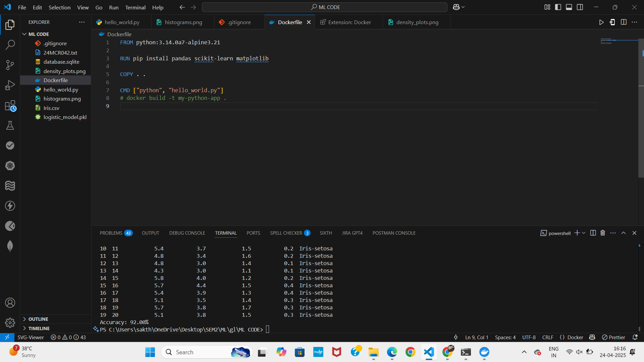Open the Thunder lightning bolt icon view
Viewport: 644px width, 362px height.
(x=10, y=206)
